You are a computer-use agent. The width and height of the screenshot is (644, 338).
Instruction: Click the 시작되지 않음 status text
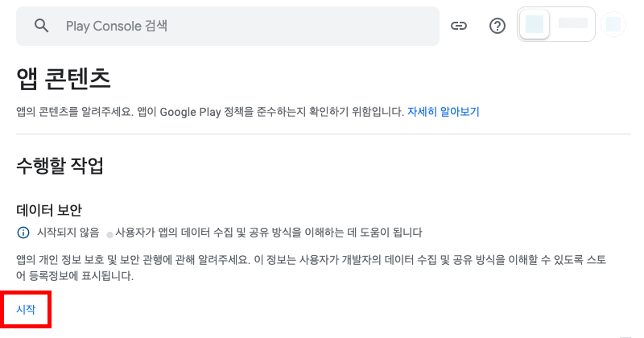pyautogui.click(x=68, y=233)
